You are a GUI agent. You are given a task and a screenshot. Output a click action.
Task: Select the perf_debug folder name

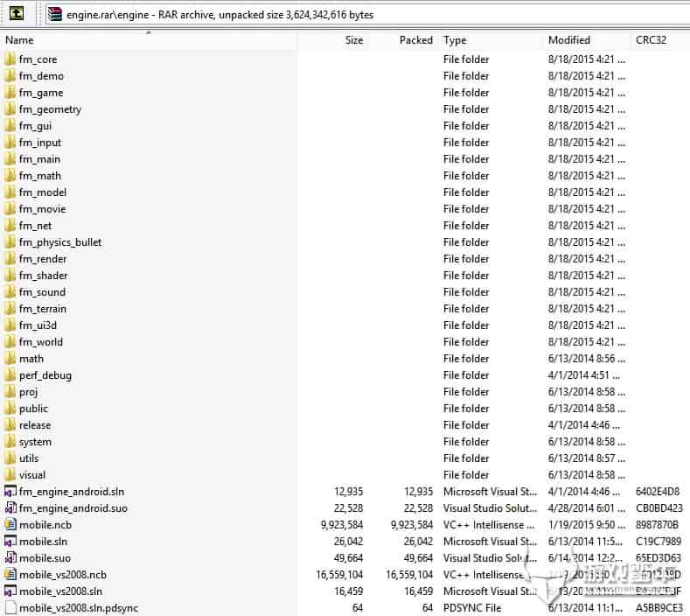point(45,375)
